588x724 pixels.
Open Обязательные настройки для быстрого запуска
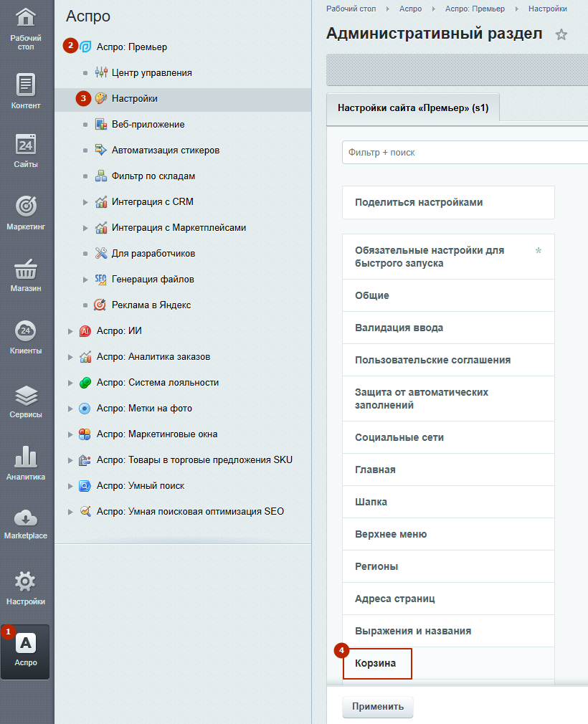tap(448, 257)
